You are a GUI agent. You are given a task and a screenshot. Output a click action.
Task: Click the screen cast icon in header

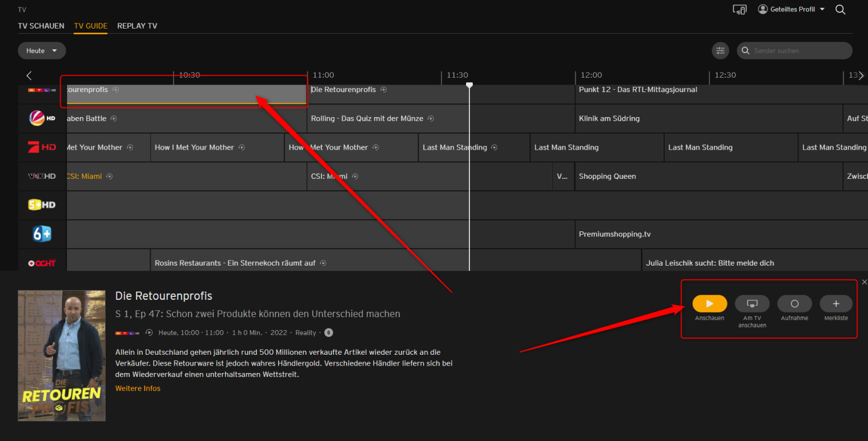tap(740, 10)
